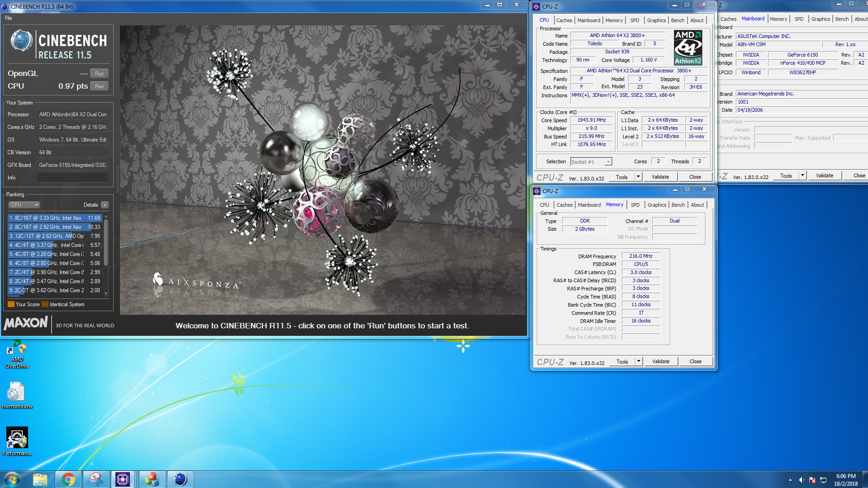Switch to Cinebench via its taskbar icon

tap(180, 479)
